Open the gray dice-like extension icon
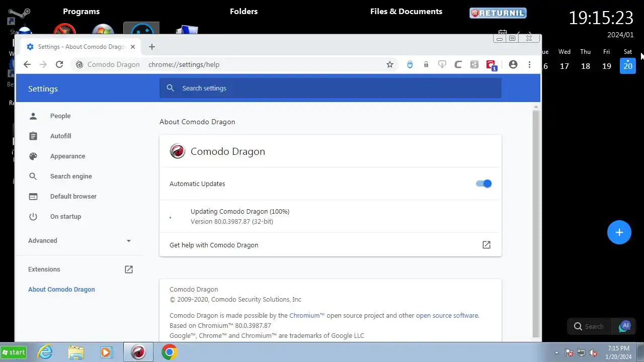644x362 pixels. tap(474, 64)
